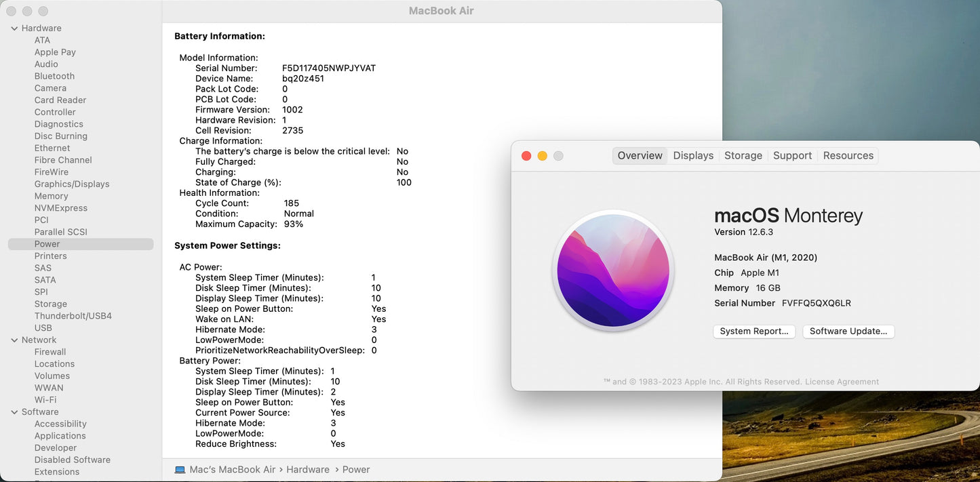Screen dimensions: 980x482
Task: Collapse the Hardware section in sidebar
Action: coord(14,28)
